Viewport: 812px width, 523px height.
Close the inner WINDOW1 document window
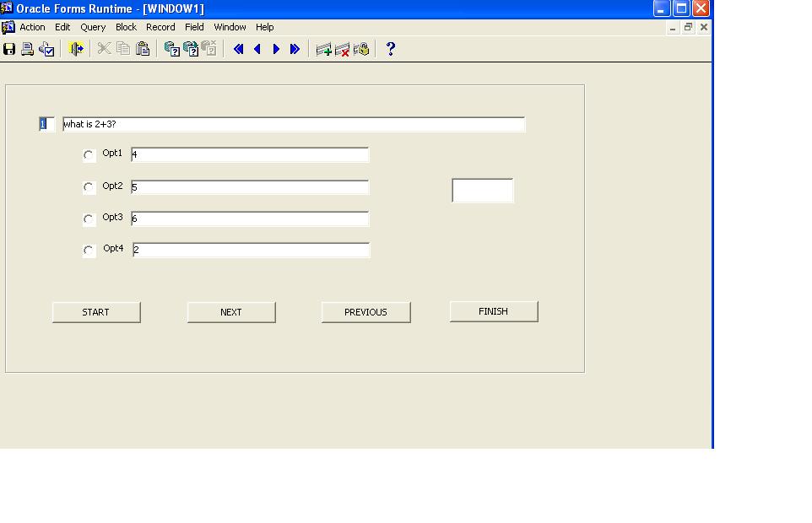pos(704,28)
